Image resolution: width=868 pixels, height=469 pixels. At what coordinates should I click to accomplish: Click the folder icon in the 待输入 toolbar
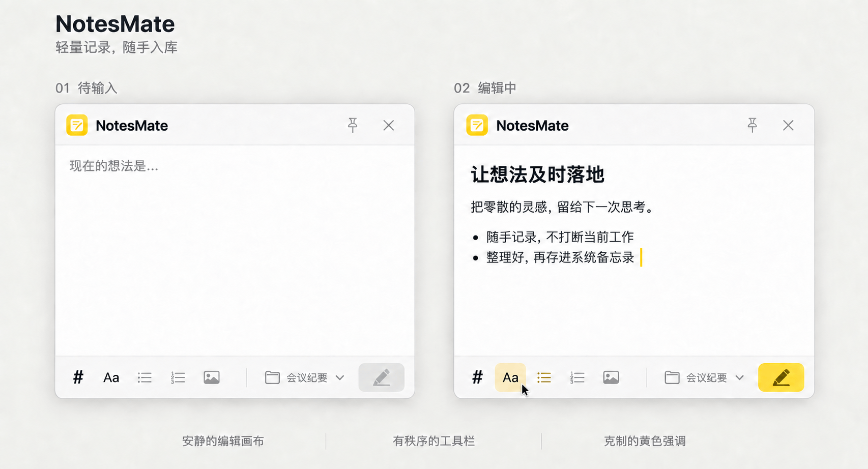point(272,377)
